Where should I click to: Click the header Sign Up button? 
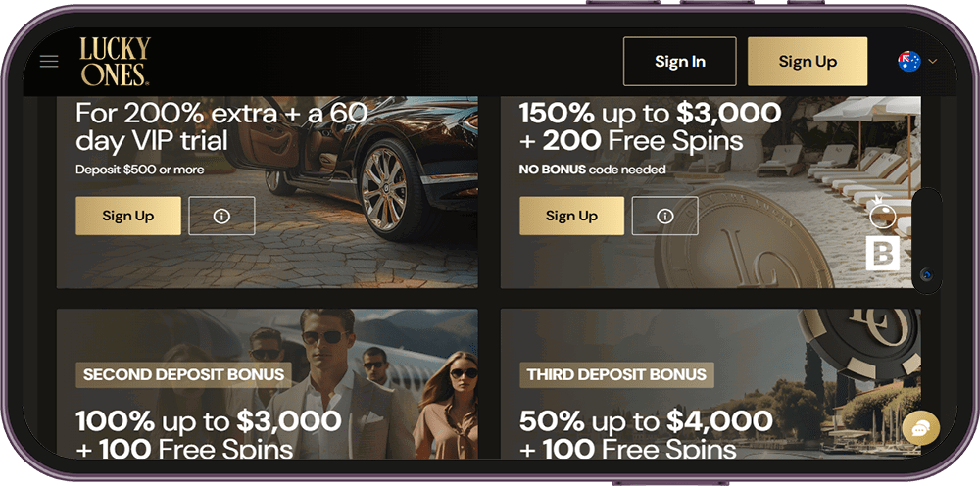(x=808, y=61)
